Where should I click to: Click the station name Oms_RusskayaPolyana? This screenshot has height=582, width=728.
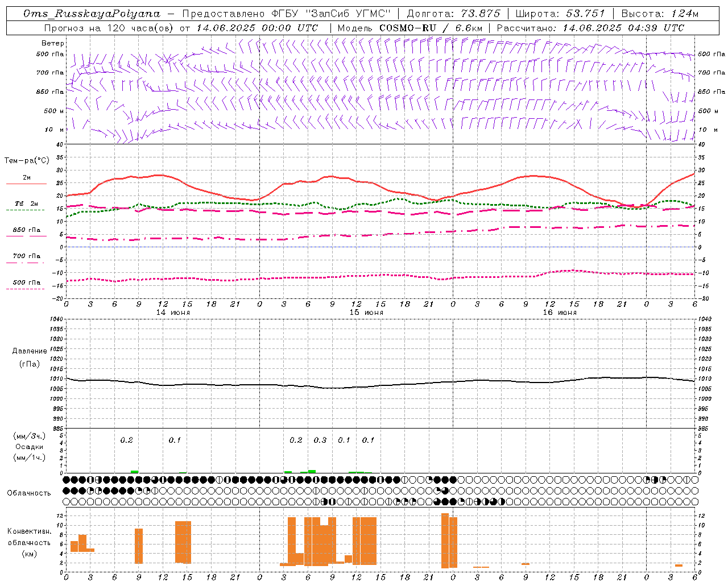point(92,14)
